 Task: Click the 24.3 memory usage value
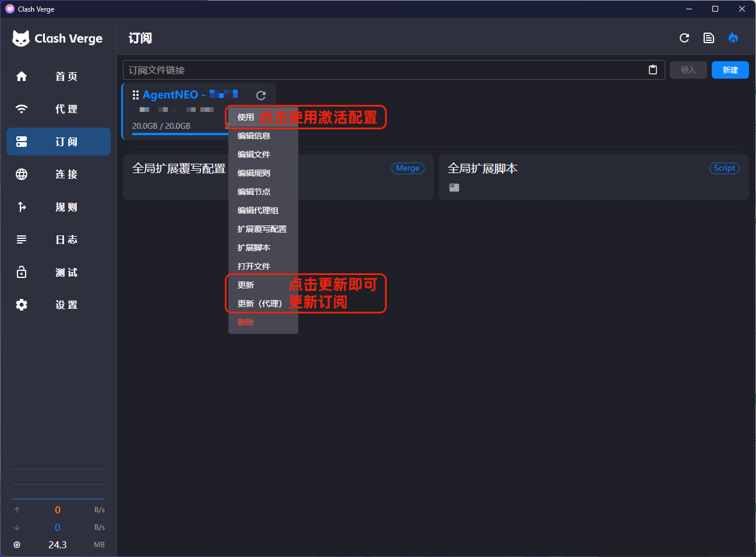tap(58, 545)
